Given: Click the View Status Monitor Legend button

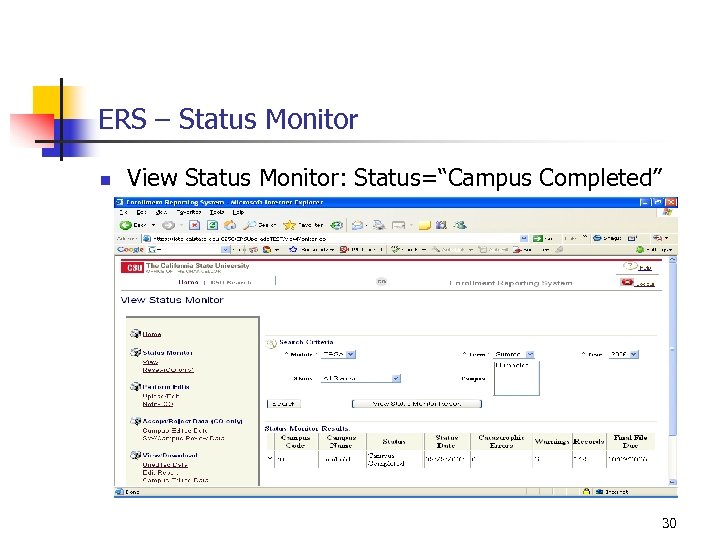Looking at the screenshot, I should point(417,404).
